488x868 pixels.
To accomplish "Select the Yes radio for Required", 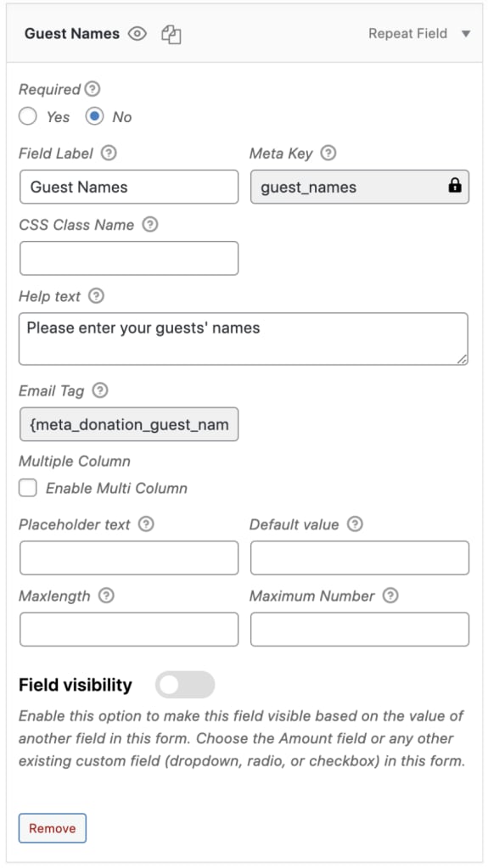I will [x=28, y=116].
